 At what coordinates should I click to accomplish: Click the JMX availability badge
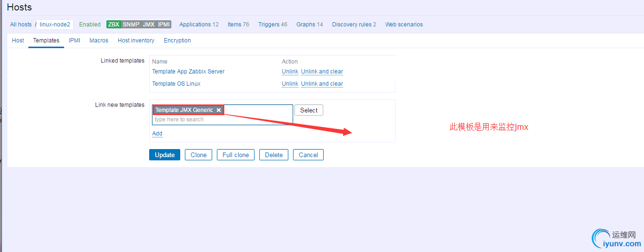pyautogui.click(x=149, y=24)
